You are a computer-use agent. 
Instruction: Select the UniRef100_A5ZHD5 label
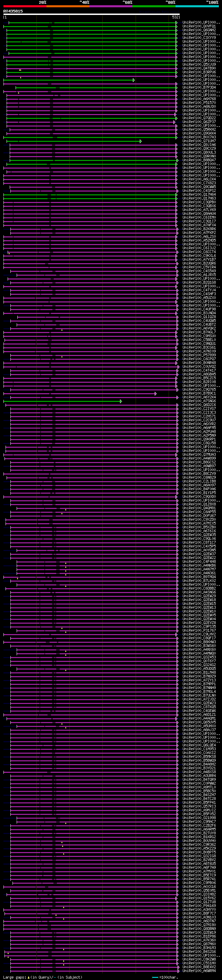199,241
